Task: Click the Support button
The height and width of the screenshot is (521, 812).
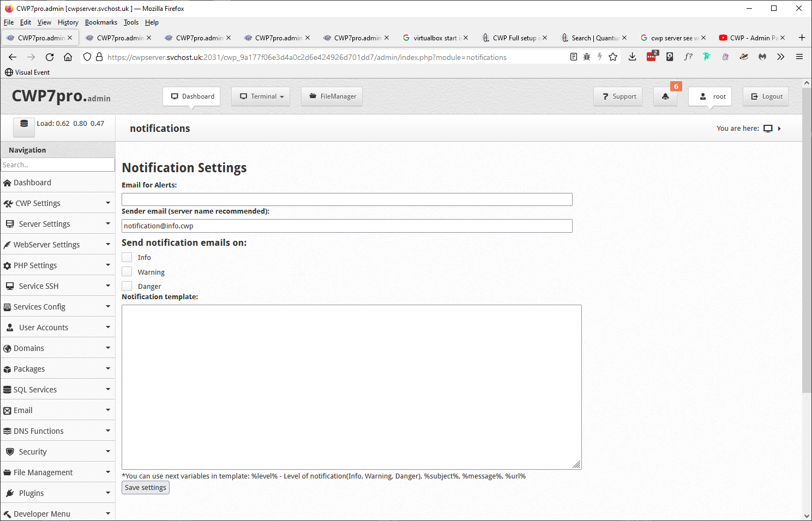Action: 618,96
